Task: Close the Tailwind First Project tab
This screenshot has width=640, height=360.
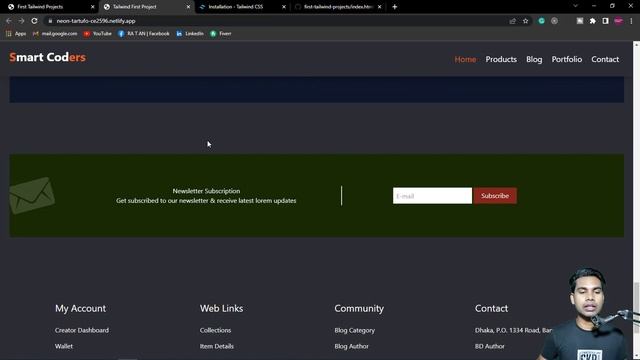Action: (x=188, y=7)
